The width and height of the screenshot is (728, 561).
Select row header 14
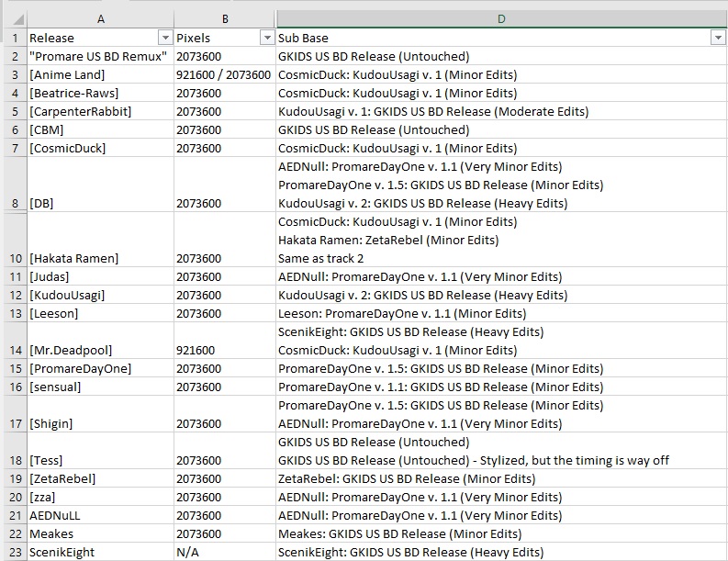pyautogui.click(x=15, y=341)
